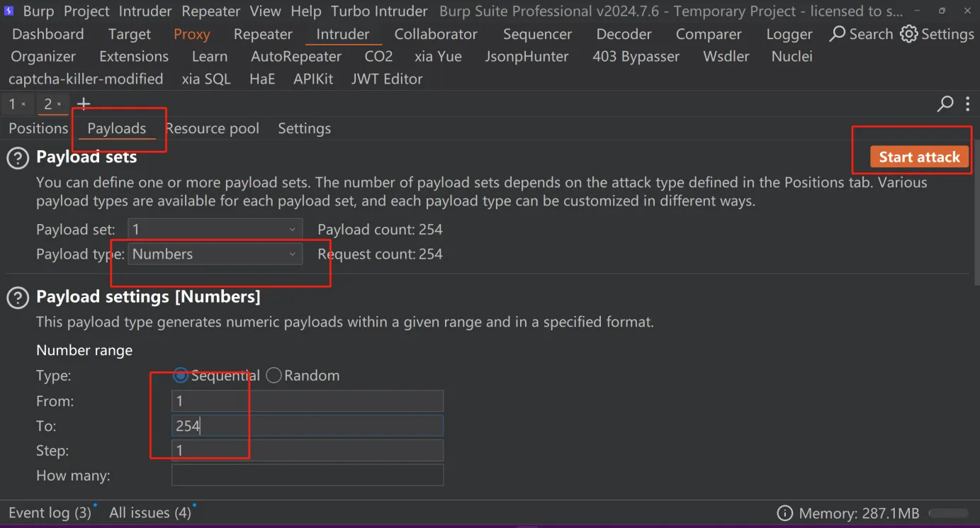Open the Turbo Intruder menu
980x528 pixels.
tap(379, 11)
